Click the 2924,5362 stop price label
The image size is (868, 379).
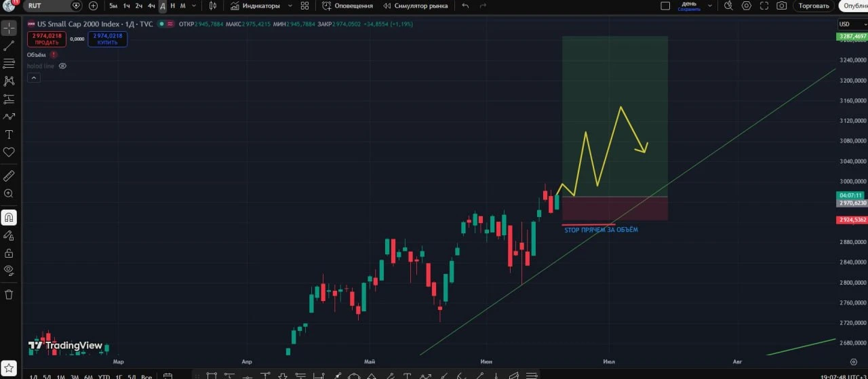(x=852, y=220)
